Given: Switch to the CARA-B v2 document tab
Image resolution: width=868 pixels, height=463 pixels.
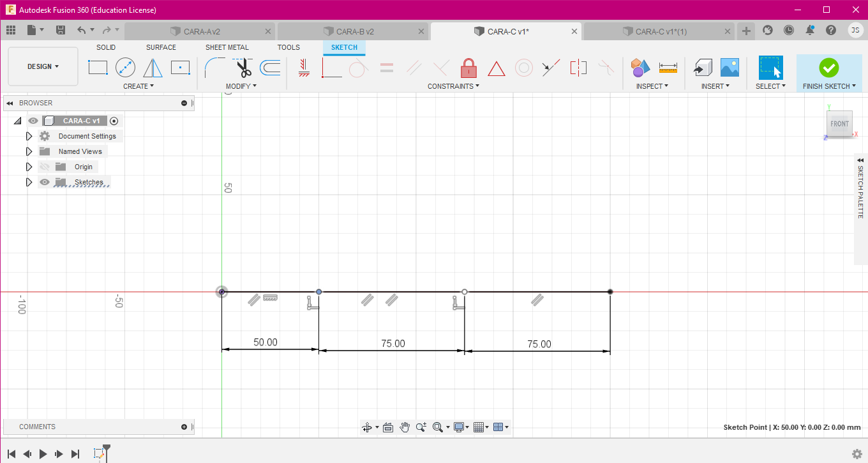Looking at the screenshot, I should point(353,31).
